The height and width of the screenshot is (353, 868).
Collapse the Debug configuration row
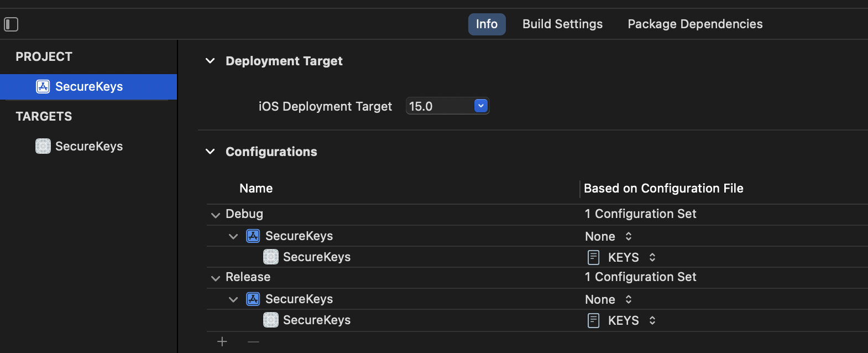[x=216, y=215]
